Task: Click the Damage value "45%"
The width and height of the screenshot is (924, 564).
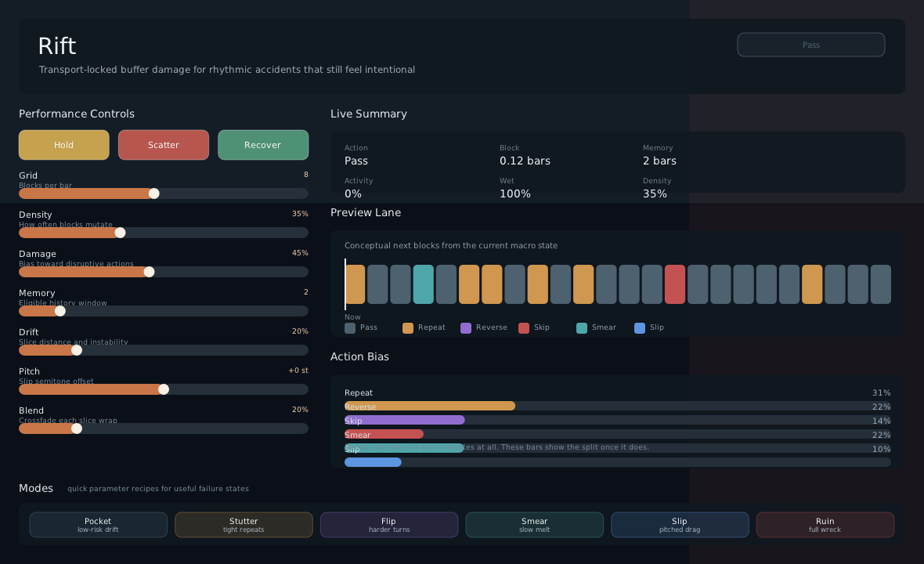Action: point(300,253)
